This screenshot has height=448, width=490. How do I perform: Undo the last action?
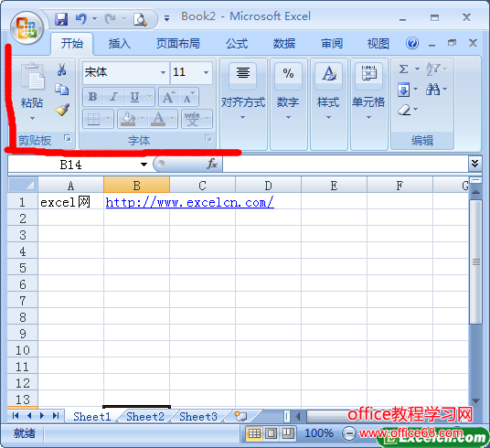(81, 19)
